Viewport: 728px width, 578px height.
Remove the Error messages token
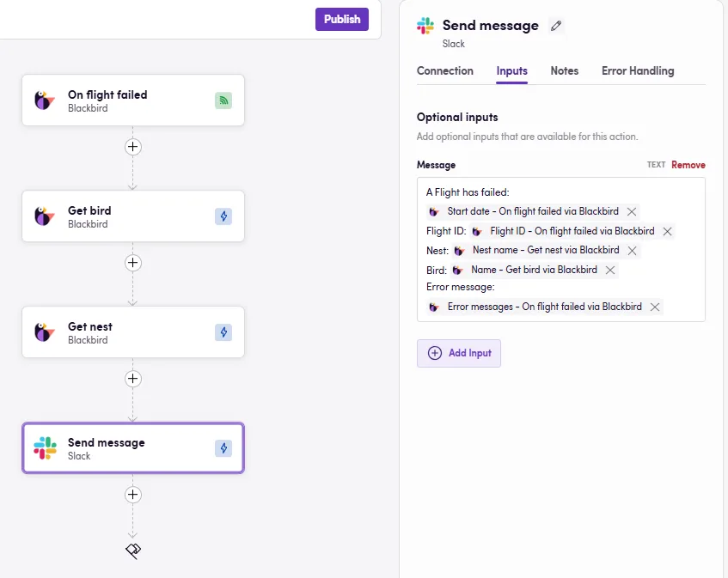point(654,307)
